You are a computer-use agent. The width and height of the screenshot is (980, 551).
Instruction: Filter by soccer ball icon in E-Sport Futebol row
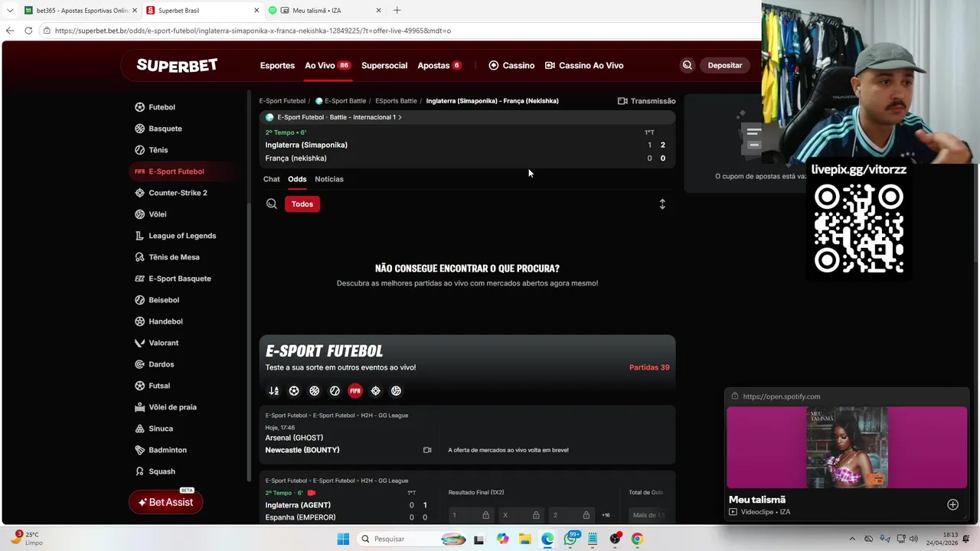(294, 391)
